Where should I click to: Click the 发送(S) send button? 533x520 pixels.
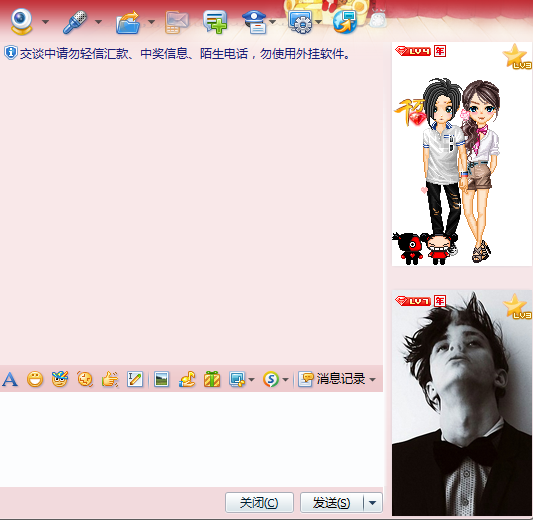(332, 503)
